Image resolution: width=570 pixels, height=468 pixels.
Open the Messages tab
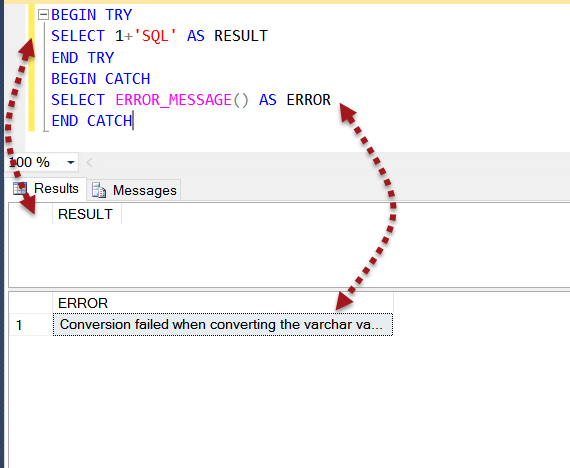pos(134,190)
